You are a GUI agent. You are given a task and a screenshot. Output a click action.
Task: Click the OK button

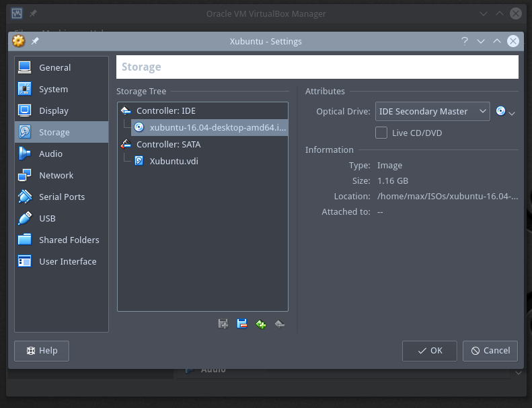pyautogui.click(x=430, y=351)
